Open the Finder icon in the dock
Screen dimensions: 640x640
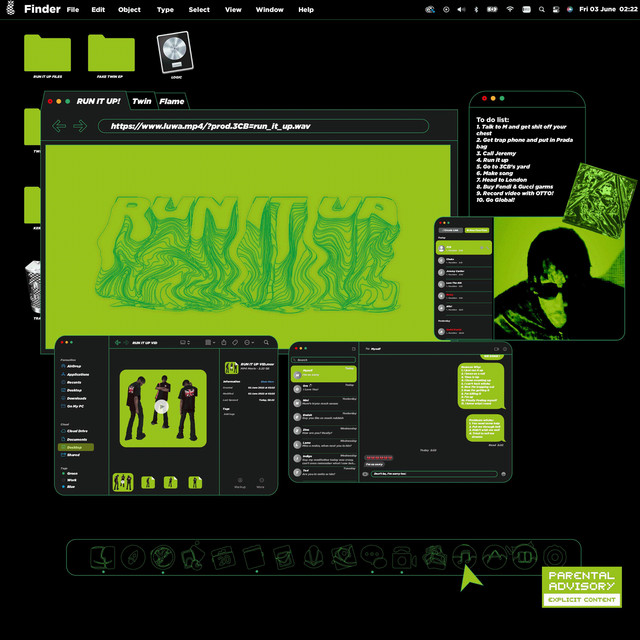click(102, 557)
